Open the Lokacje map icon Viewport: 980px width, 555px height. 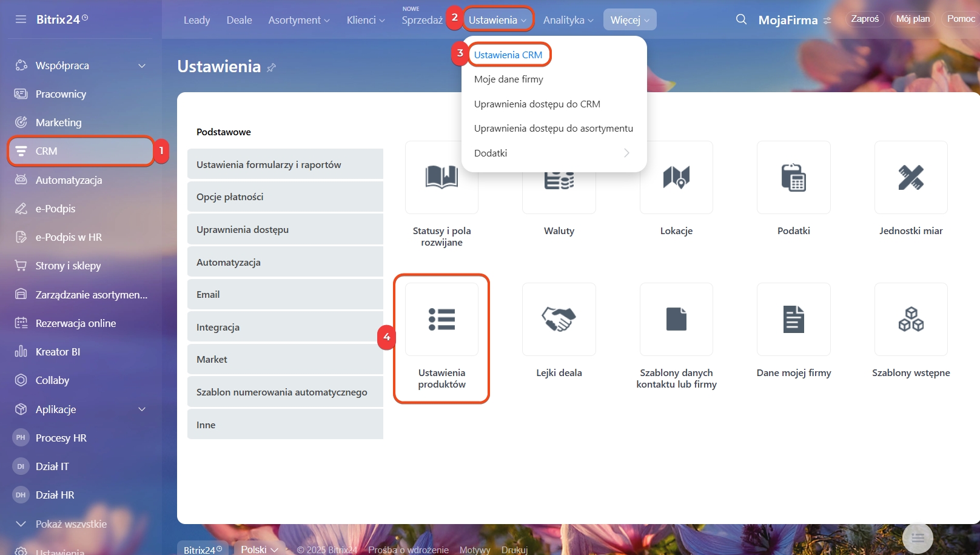coord(676,178)
